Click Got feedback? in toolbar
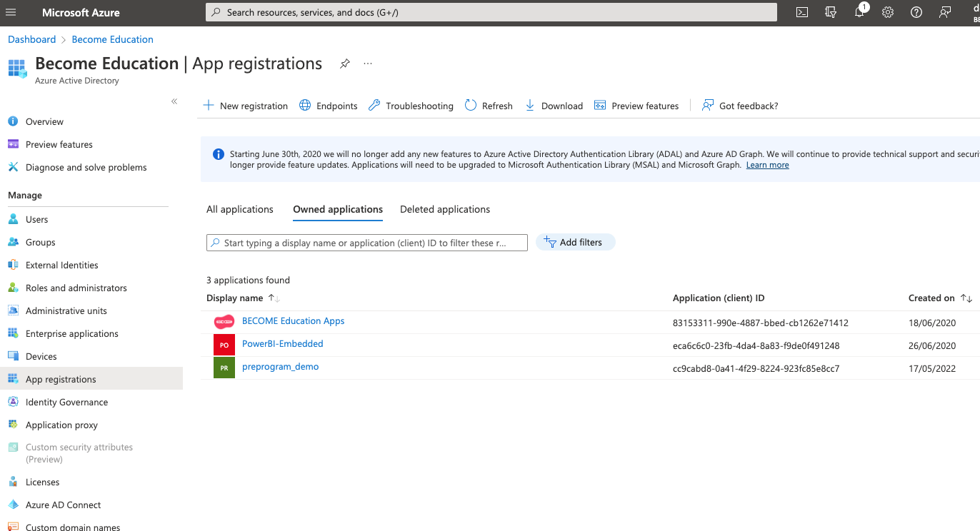Viewport: 980px width, 531px height. pyautogui.click(x=740, y=106)
